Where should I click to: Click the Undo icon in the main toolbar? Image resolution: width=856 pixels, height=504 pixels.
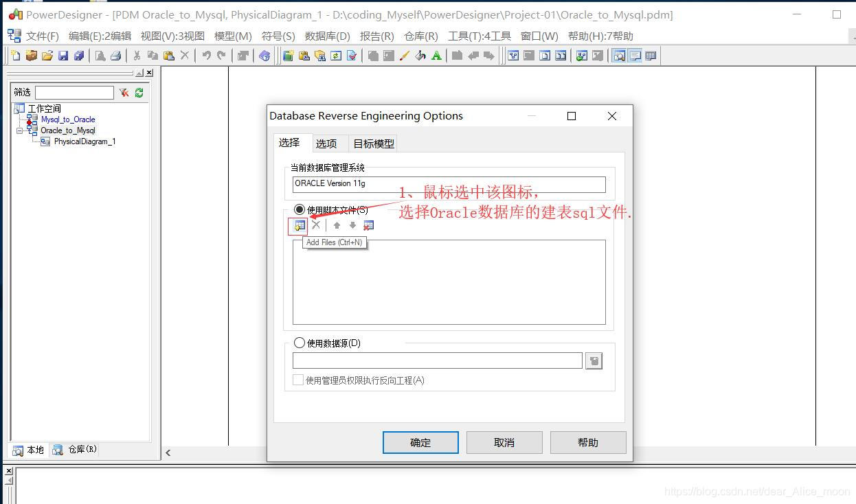click(x=206, y=56)
